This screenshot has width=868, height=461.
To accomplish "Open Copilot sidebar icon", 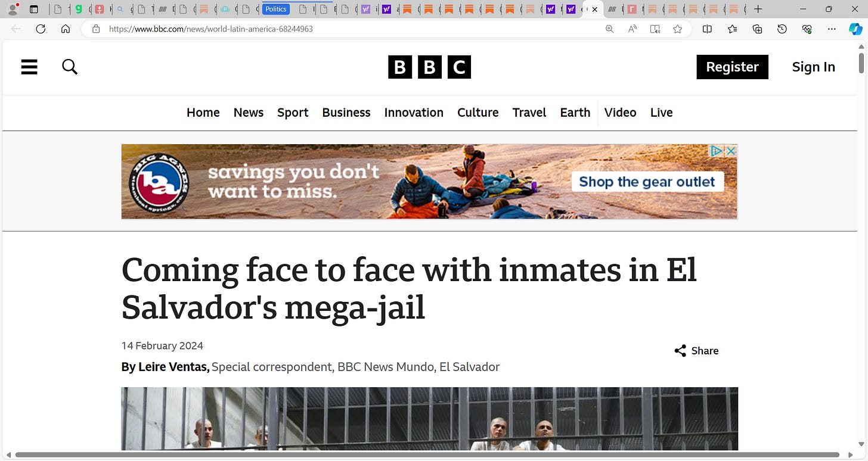I will 855,29.
